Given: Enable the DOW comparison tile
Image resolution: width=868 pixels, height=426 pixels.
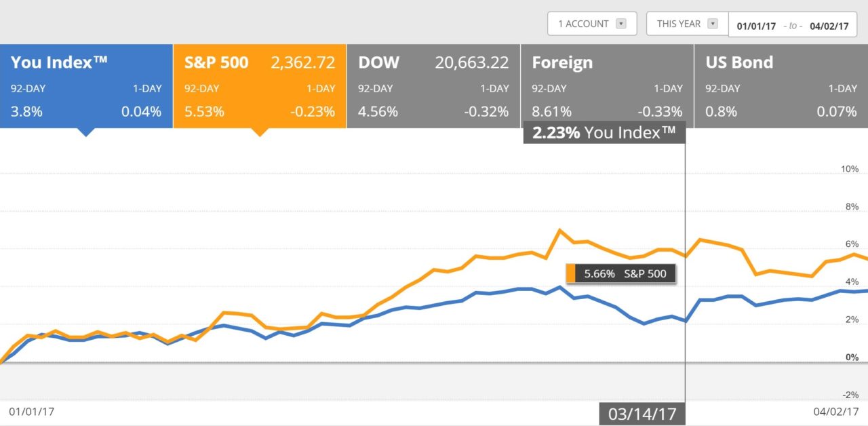Looking at the screenshot, I should click(x=433, y=86).
